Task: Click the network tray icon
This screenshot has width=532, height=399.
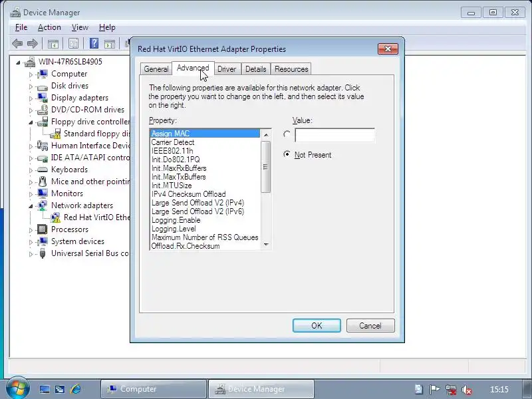Action: pyautogui.click(x=451, y=390)
